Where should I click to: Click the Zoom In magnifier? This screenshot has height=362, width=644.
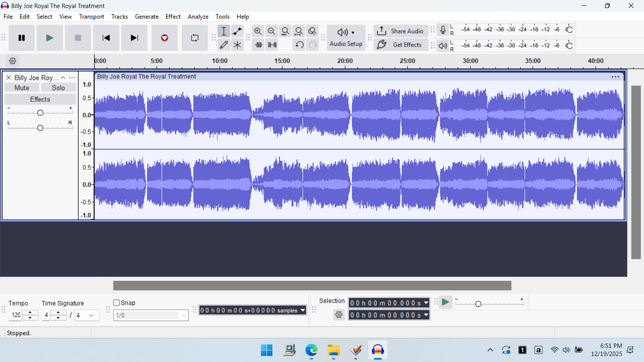click(258, 31)
